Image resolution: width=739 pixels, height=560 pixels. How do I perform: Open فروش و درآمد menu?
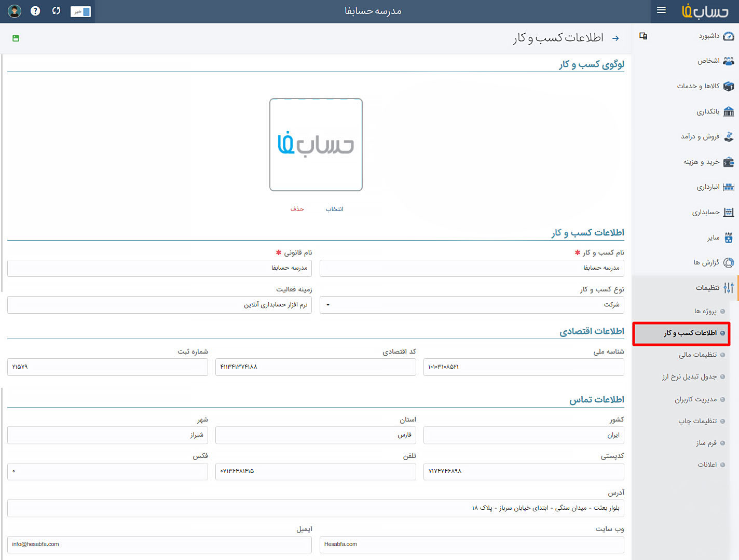(x=707, y=136)
